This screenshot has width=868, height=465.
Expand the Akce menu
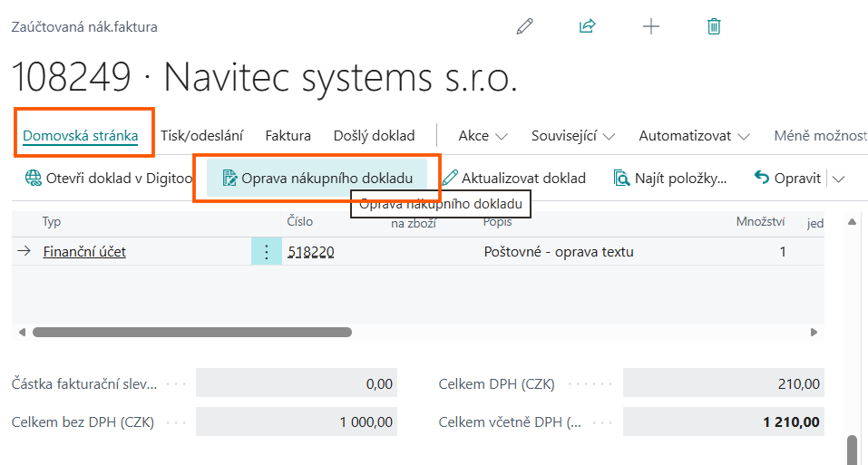tap(483, 135)
